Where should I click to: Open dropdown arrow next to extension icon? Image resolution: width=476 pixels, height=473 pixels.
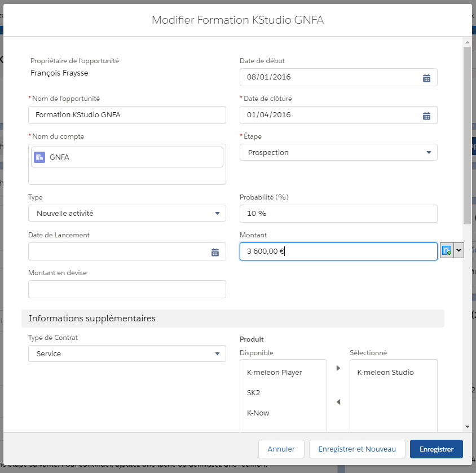459,251
